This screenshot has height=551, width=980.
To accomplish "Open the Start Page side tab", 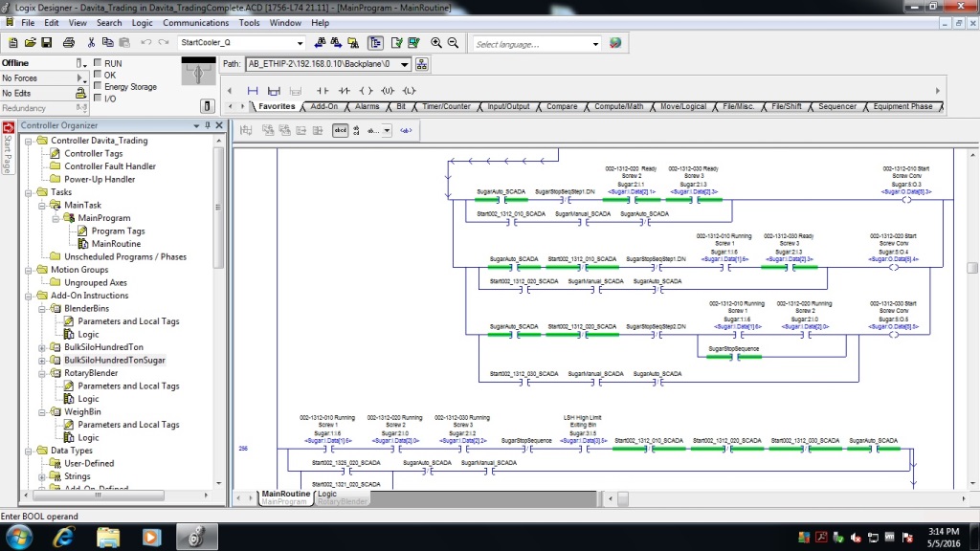I will coord(8,148).
